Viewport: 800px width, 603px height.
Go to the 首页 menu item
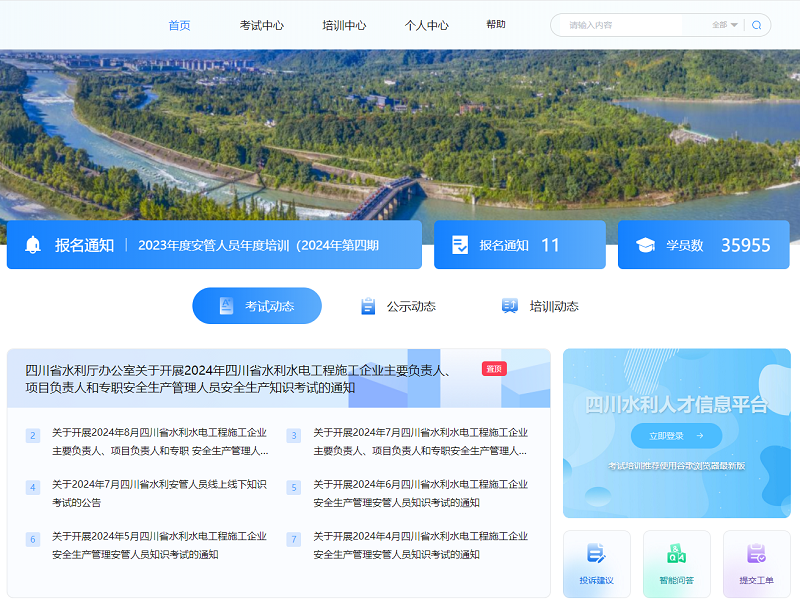point(179,25)
